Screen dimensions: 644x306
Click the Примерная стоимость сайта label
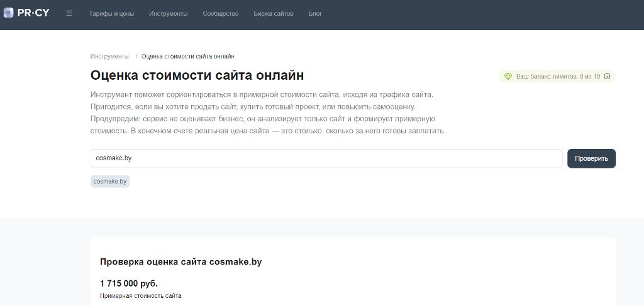click(x=141, y=295)
